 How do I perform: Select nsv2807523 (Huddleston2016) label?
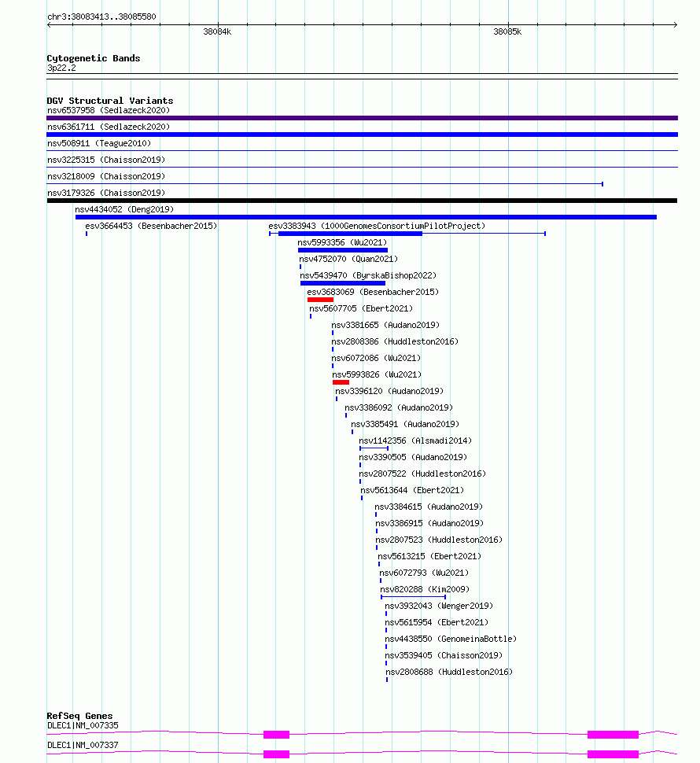tap(439, 540)
